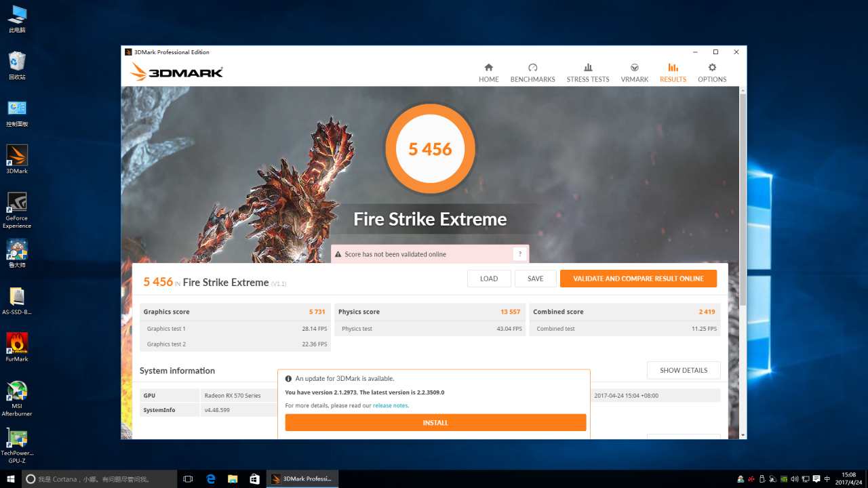Viewport: 868px width, 488px height.
Task: Click the orange 5 456 score circle
Action: (430, 149)
